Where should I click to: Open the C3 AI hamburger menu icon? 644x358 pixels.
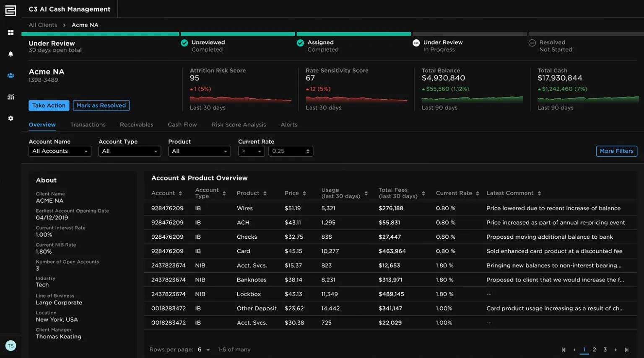[x=10, y=10]
